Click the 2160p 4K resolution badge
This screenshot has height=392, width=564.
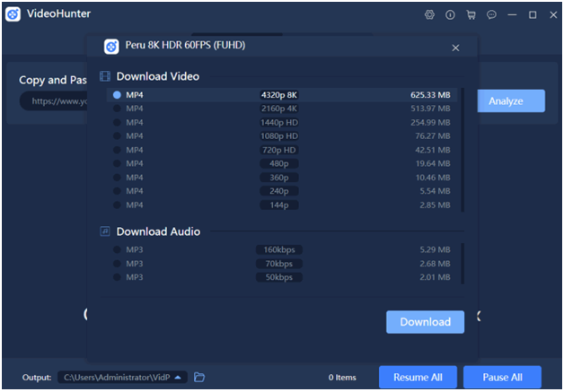point(279,109)
